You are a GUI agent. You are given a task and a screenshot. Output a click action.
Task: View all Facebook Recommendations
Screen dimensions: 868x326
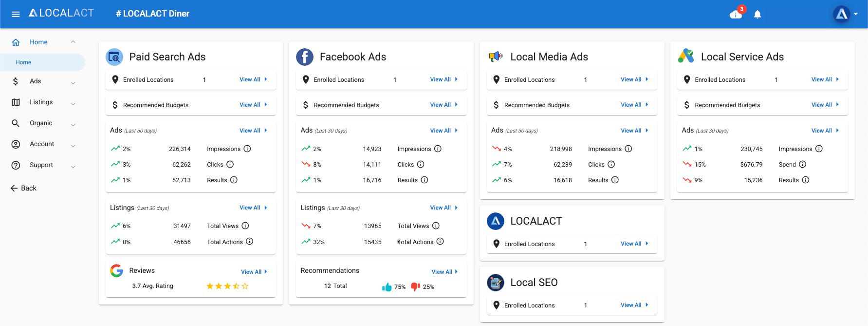445,272
